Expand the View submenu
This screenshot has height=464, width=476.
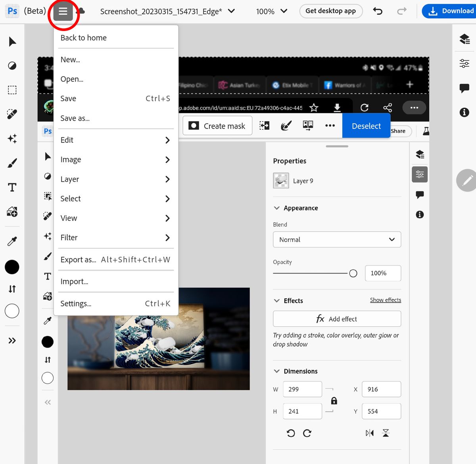[116, 218]
